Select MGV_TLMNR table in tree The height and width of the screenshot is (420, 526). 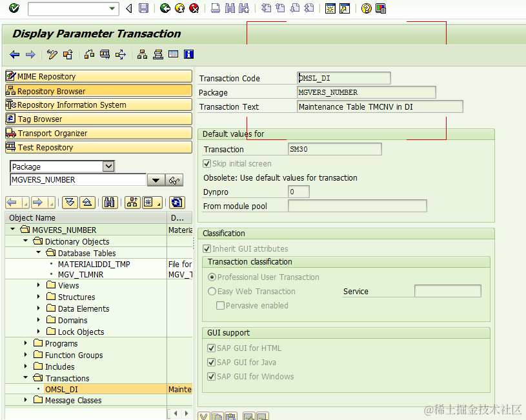point(81,274)
